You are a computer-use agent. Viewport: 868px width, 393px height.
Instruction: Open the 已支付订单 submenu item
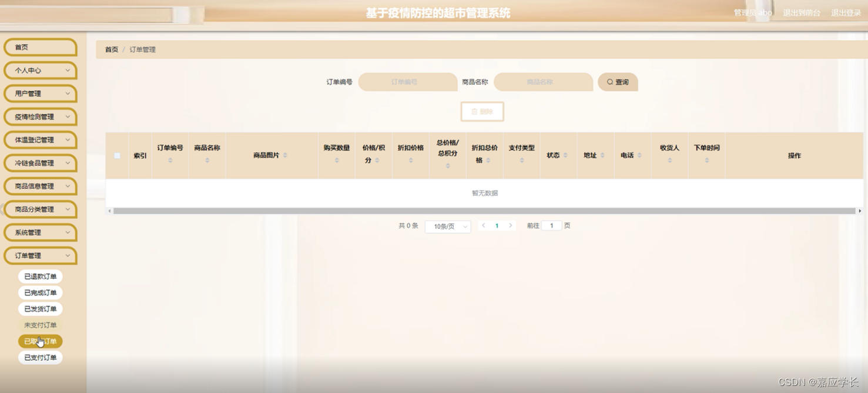coord(41,358)
